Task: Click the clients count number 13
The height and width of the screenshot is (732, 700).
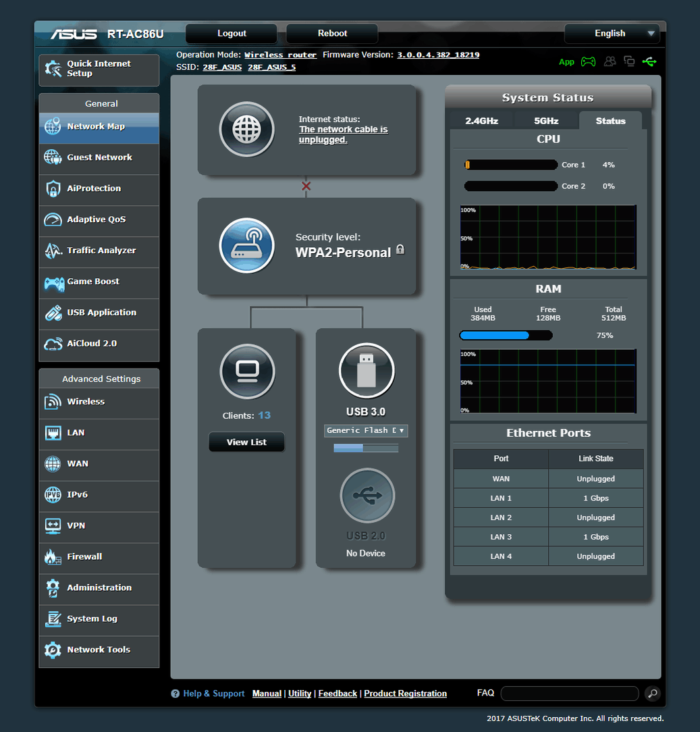Action: [x=264, y=415]
